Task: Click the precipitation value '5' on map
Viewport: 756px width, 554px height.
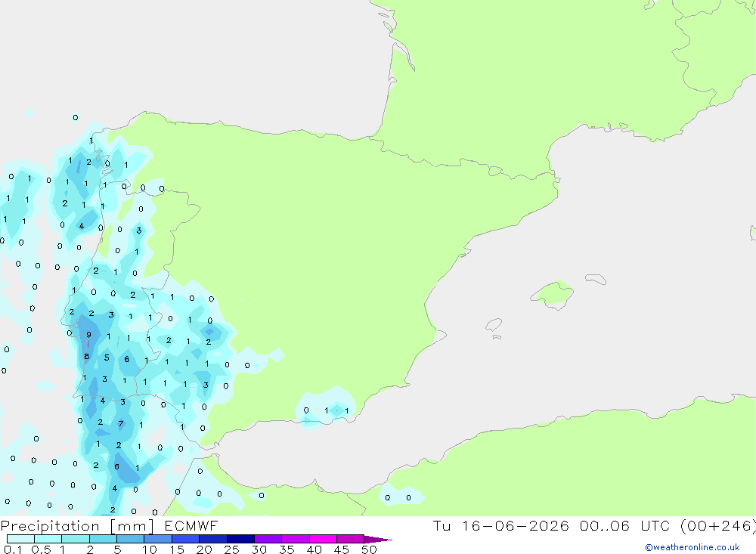Action: click(107, 357)
